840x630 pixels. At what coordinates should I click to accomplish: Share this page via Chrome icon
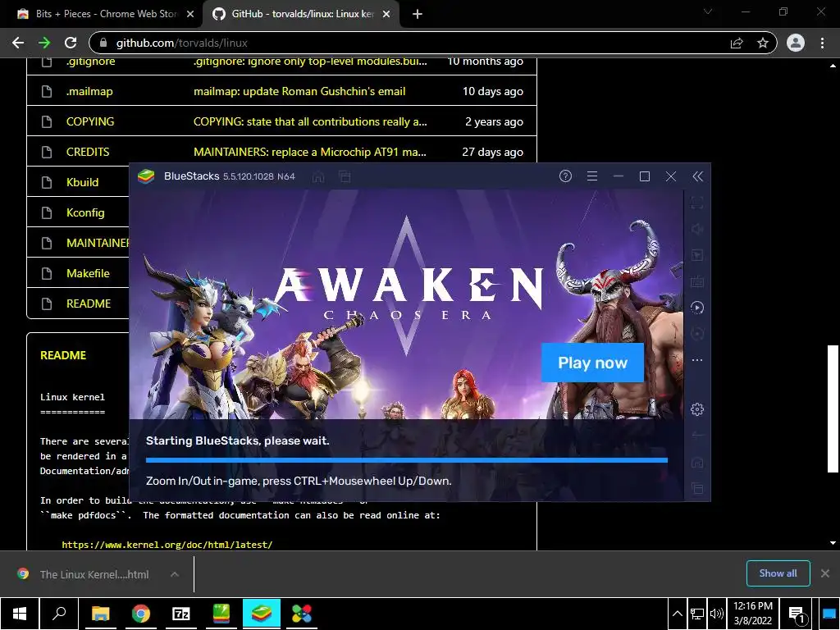click(x=737, y=43)
